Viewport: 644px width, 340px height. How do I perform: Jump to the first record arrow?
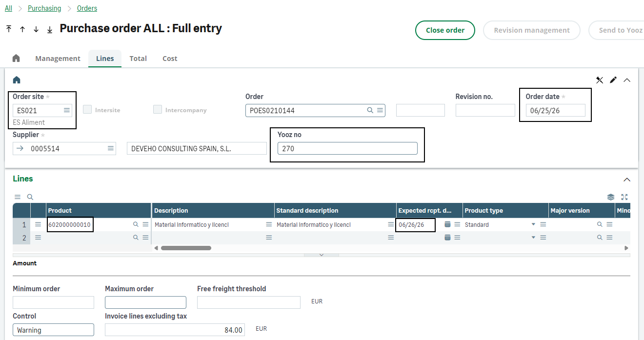coord(9,29)
